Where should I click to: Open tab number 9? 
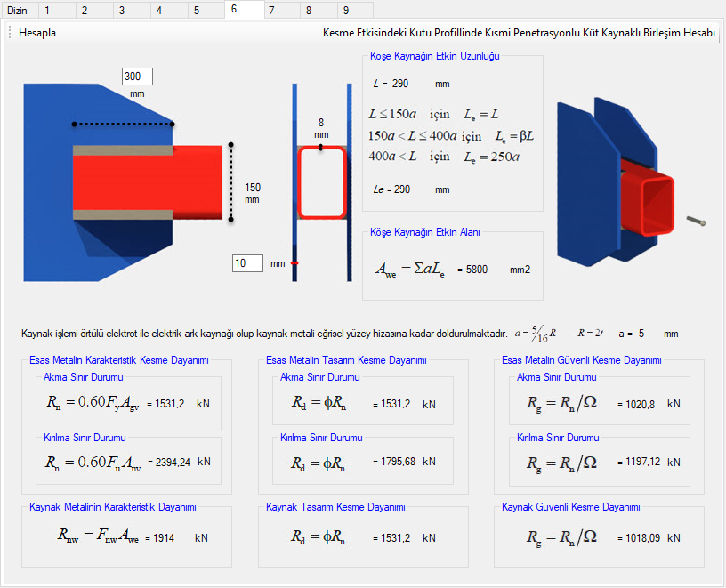[x=355, y=10]
